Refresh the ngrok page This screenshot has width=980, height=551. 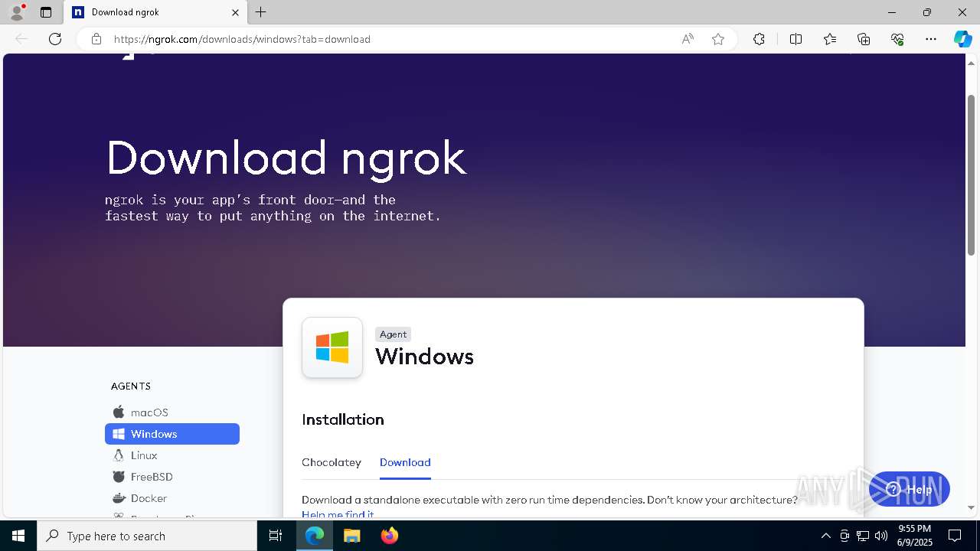coord(55,39)
